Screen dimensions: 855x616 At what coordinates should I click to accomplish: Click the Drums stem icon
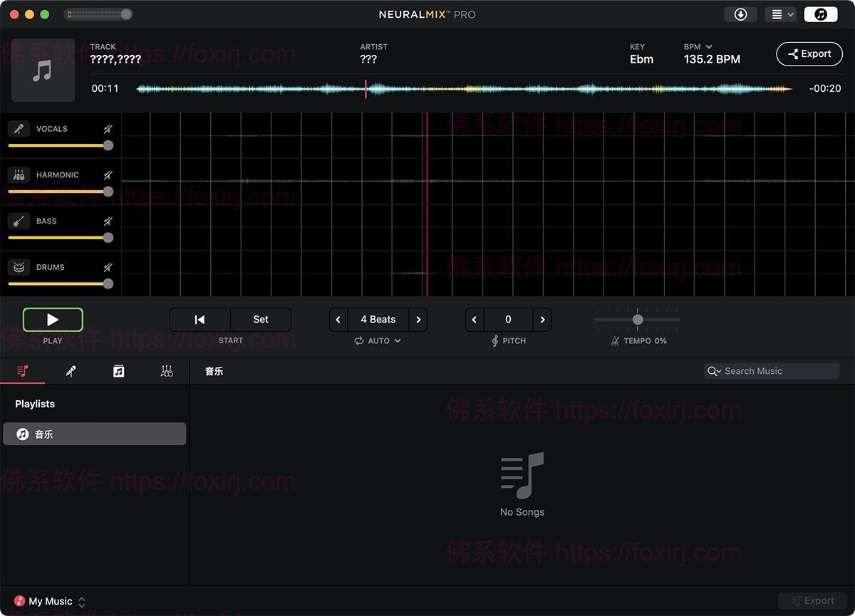(19, 268)
